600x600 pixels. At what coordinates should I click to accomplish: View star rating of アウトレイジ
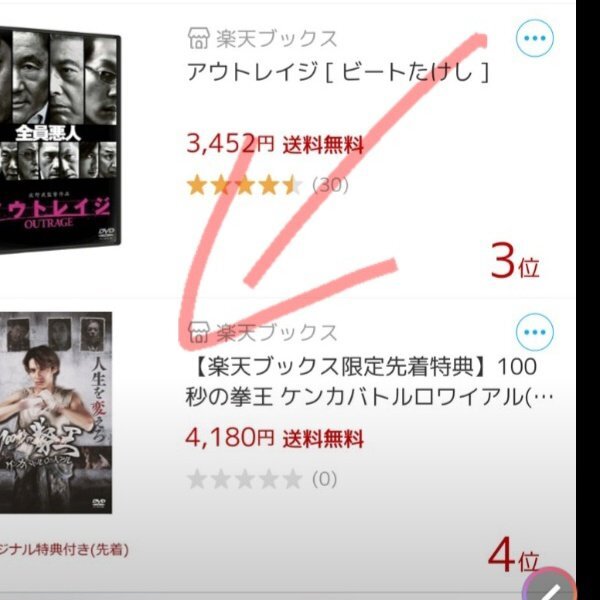244,185
